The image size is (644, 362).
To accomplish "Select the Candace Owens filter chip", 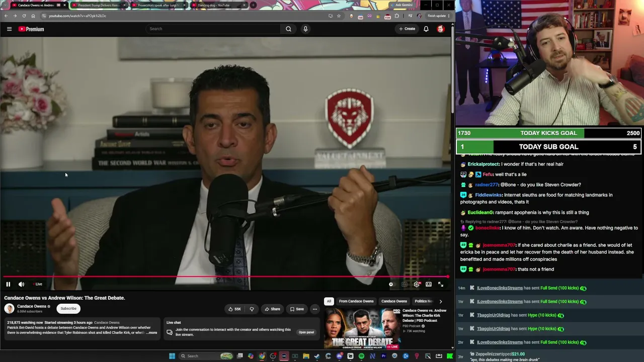I will click(x=394, y=301).
